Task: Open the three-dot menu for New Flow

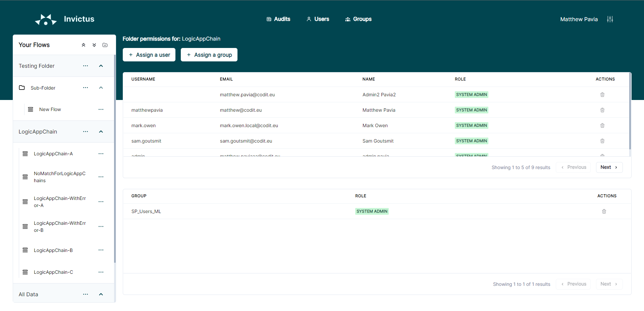Action: 101,109
